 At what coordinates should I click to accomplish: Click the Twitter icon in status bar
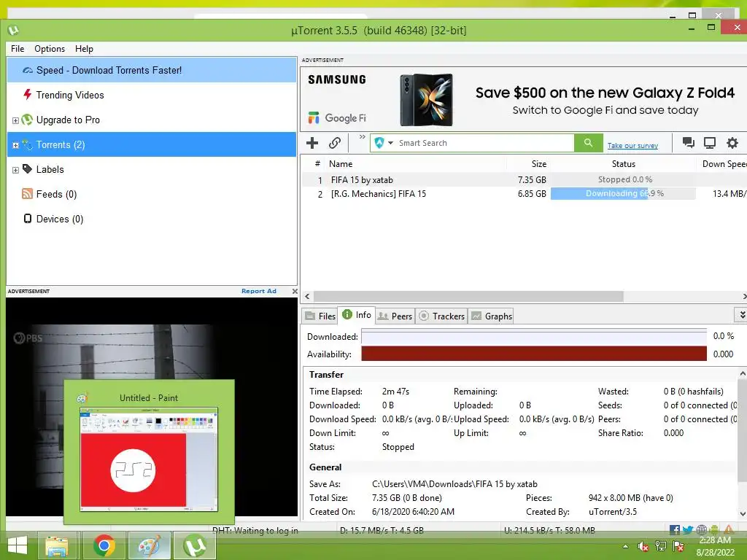687,530
